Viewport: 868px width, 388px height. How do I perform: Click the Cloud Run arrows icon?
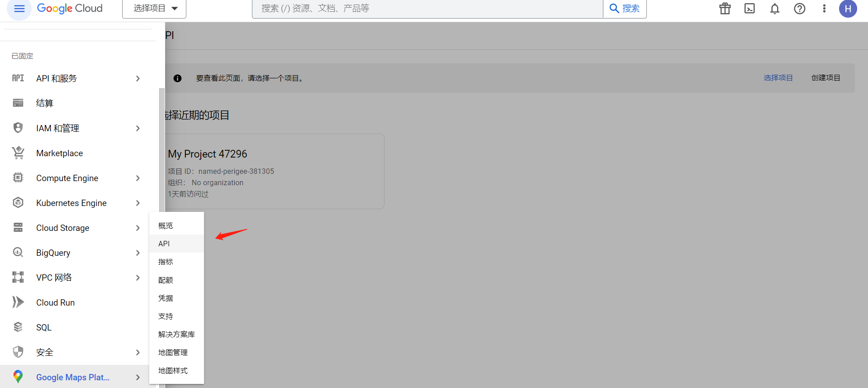18,302
